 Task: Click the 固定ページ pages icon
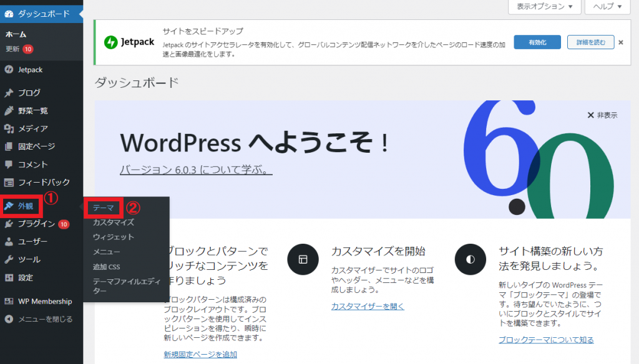coord(9,147)
